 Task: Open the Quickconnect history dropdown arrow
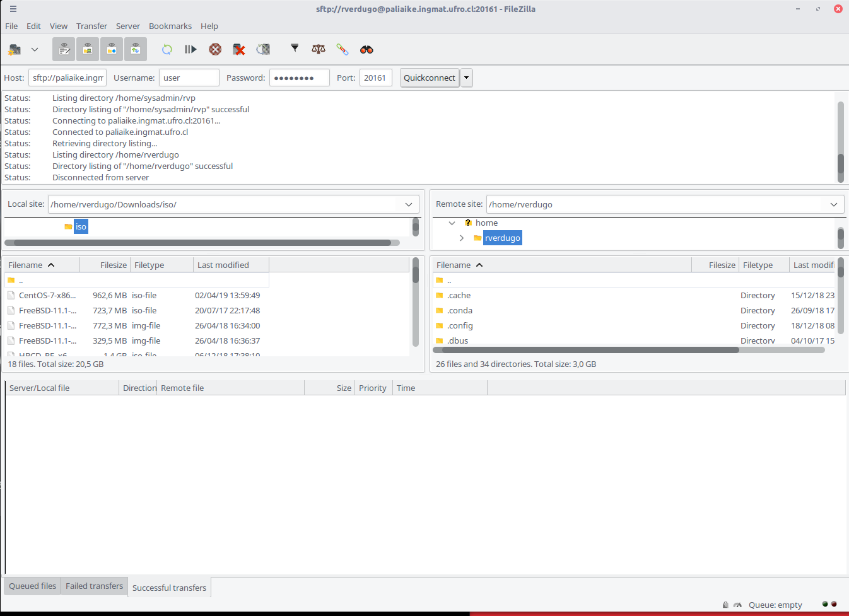[466, 78]
